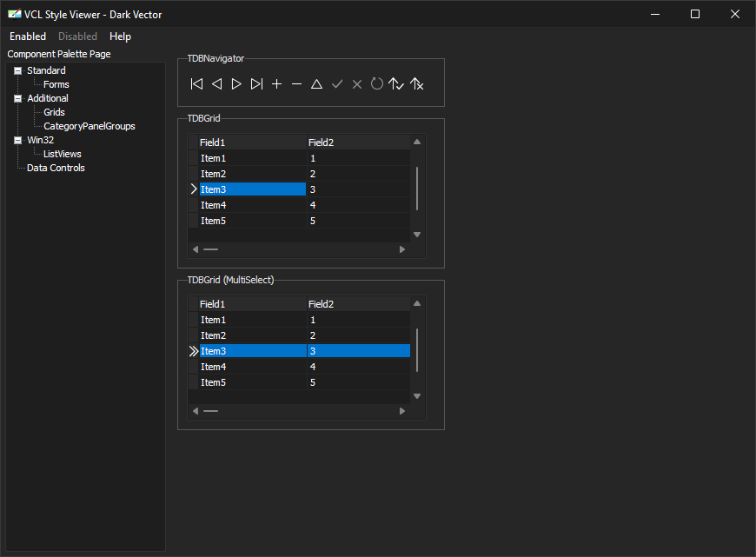Click Field2 value 1 in MultiSelect grid

pyautogui.click(x=359, y=320)
